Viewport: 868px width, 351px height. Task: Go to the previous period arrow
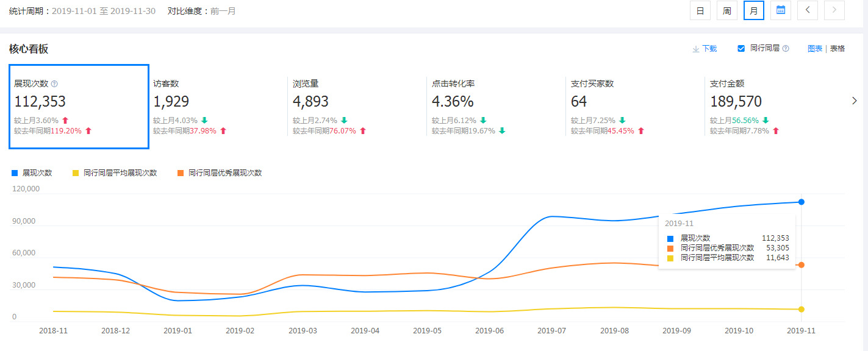pyautogui.click(x=808, y=10)
